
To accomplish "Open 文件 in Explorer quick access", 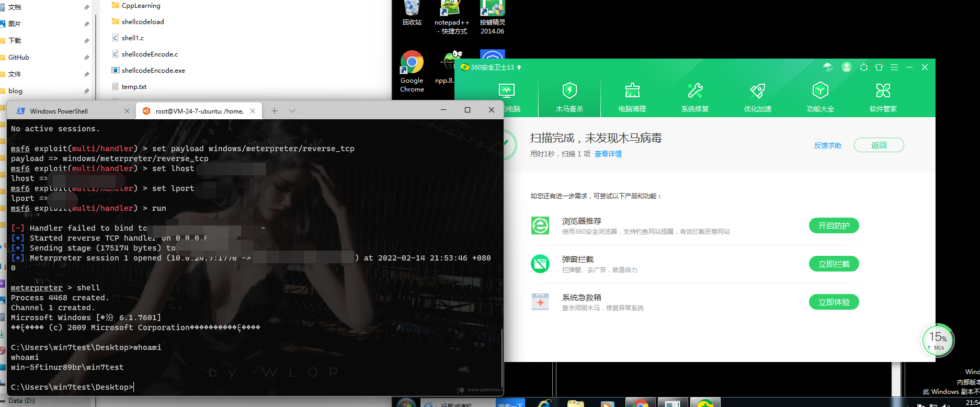I will (15, 74).
